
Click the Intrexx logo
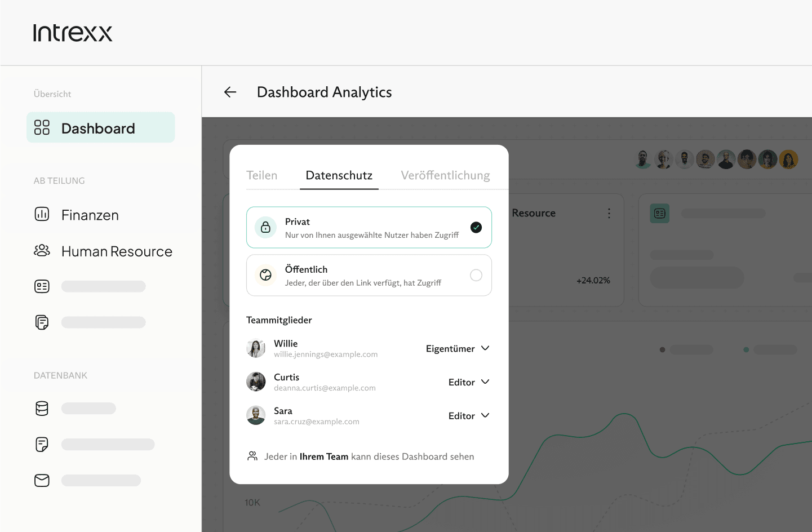(73, 33)
